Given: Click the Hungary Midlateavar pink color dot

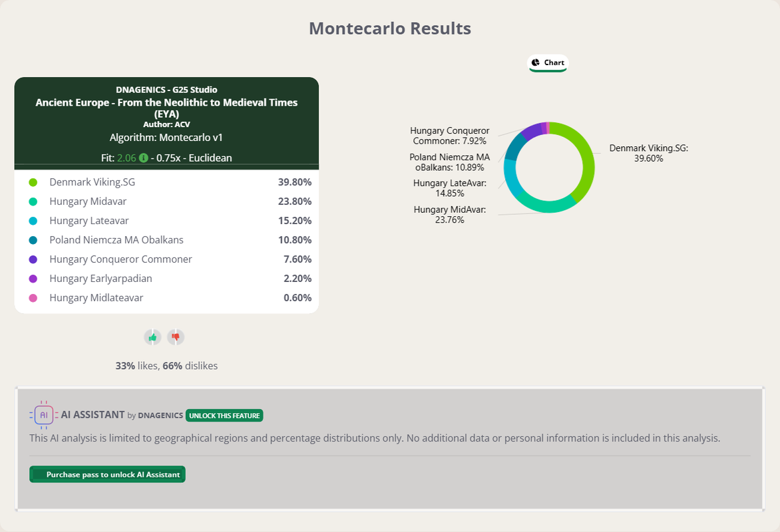Looking at the screenshot, I should pyautogui.click(x=33, y=299).
